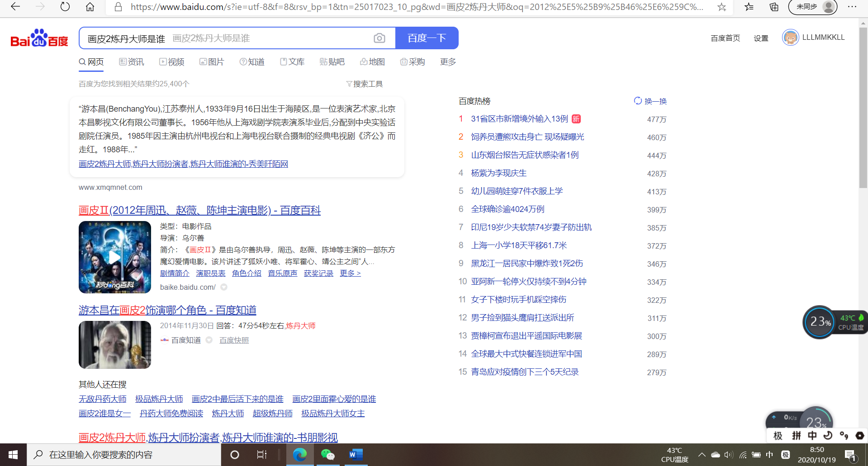Select the 地图 search tab
This screenshot has width=868, height=466.
(372, 62)
